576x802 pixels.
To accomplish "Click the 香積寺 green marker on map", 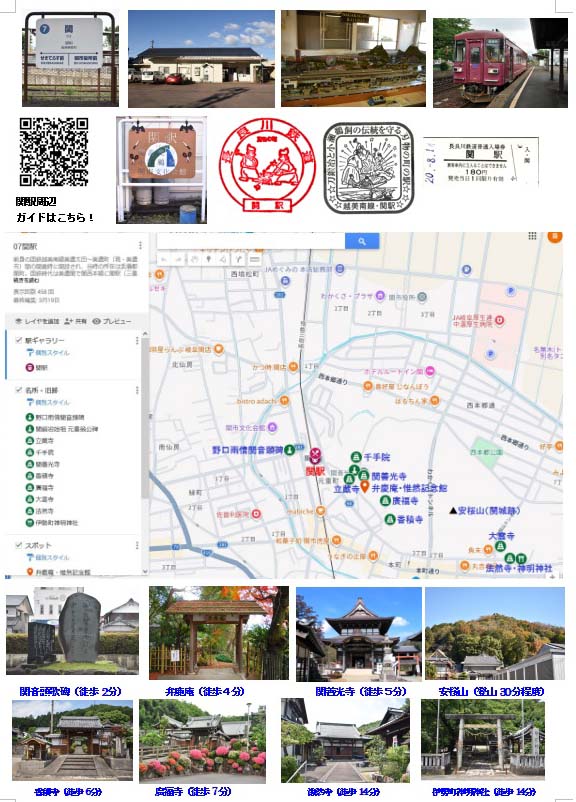I will (x=390, y=519).
